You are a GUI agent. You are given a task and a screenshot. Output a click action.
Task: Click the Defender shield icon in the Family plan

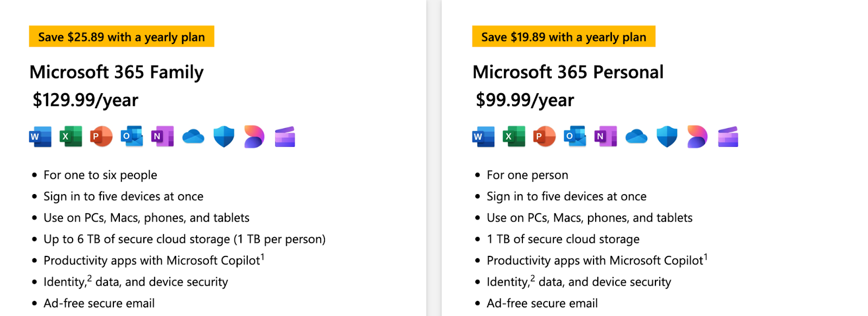224,137
